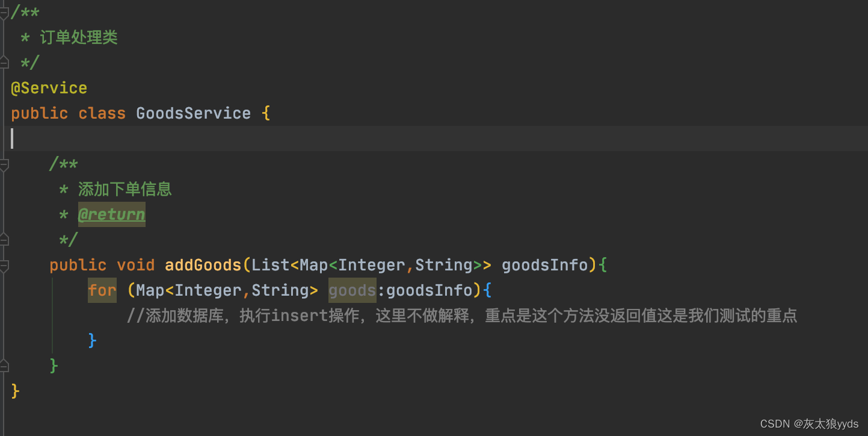This screenshot has width=868, height=436.
Task: Click the green closing brace of addGoods
Action: pos(54,366)
